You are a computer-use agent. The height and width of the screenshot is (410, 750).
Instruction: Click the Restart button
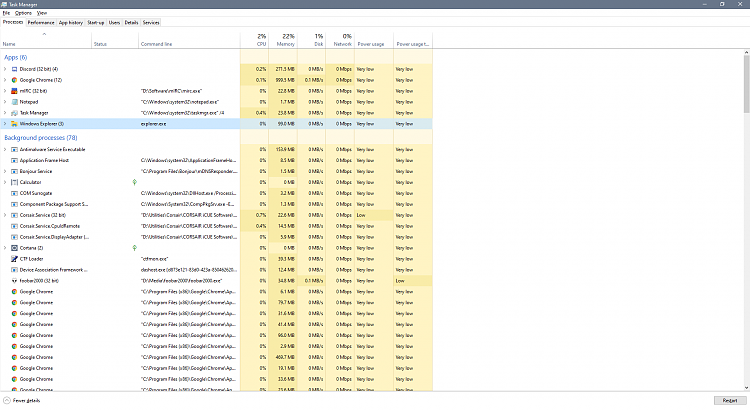tap(729, 400)
